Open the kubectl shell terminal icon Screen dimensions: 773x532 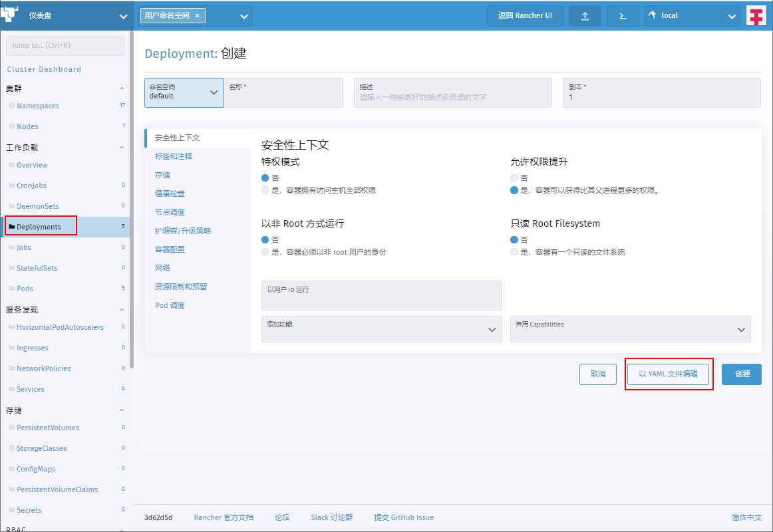pyautogui.click(x=623, y=16)
